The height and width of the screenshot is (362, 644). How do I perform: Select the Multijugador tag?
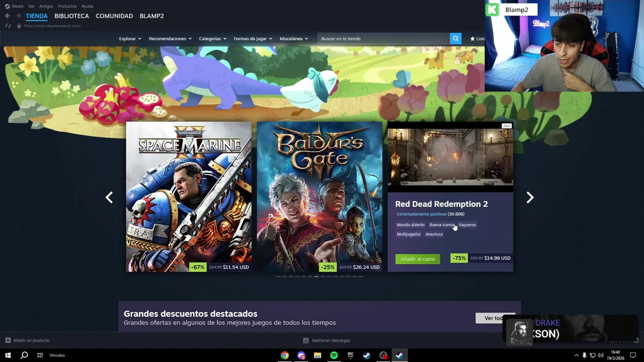pos(409,234)
